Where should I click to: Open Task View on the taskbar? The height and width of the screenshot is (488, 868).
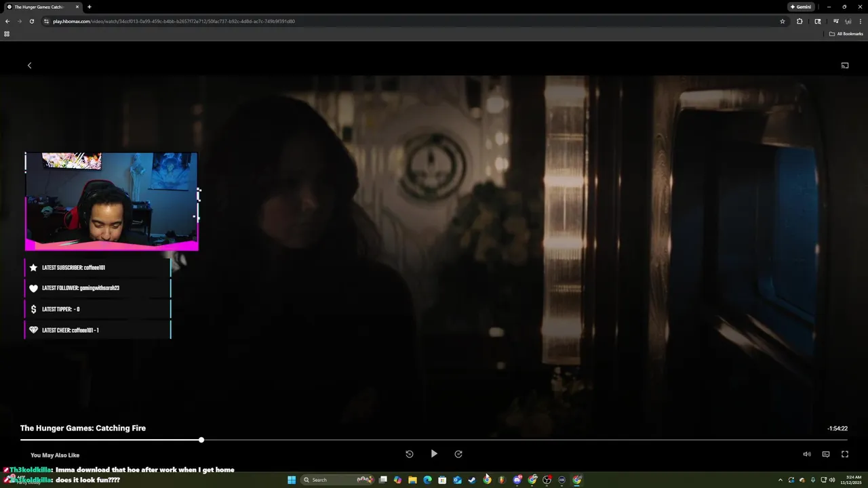384,480
